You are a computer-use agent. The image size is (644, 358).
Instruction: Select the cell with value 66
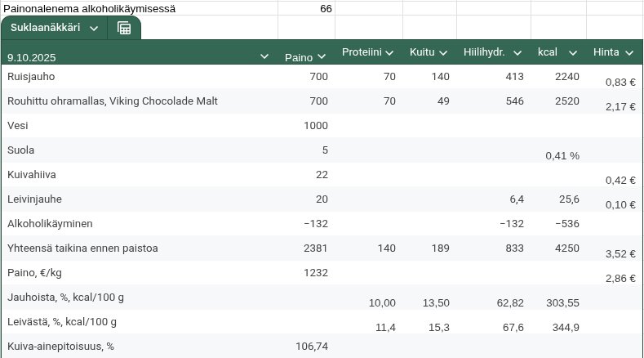(326, 8)
